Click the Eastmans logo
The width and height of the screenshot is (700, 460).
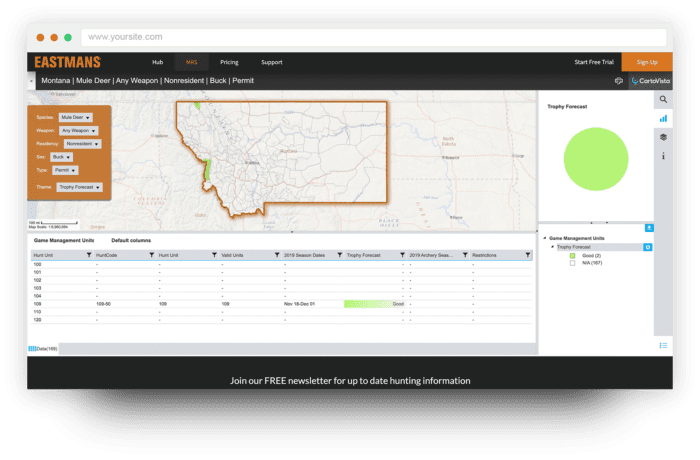coord(68,62)
